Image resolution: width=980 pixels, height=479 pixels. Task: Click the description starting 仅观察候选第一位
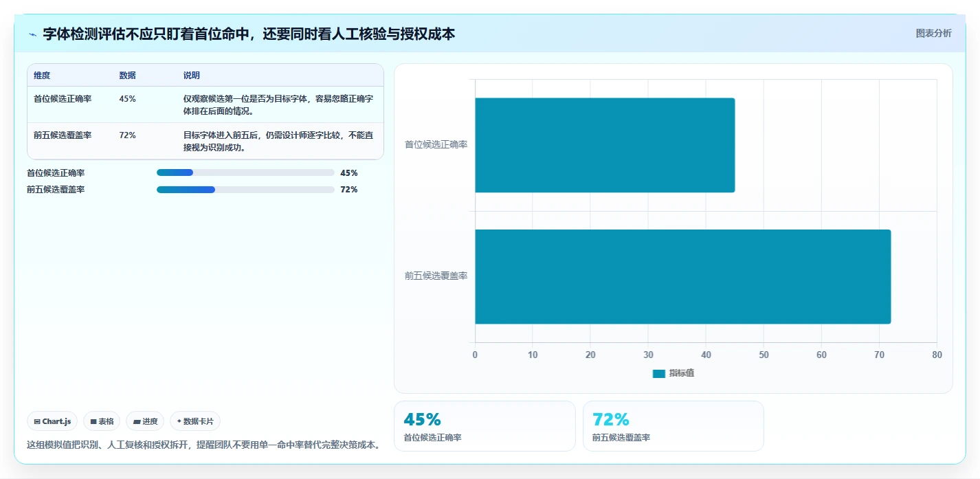point(278,104)
